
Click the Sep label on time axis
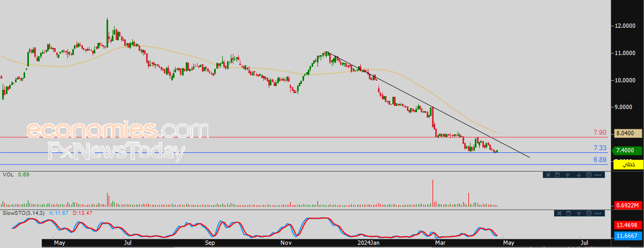coord(209,243)
